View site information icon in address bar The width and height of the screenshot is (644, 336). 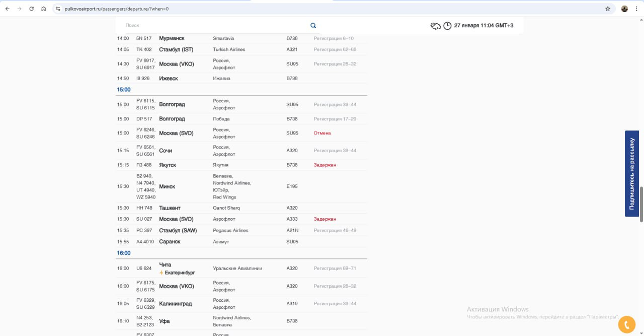coord(57,9)
